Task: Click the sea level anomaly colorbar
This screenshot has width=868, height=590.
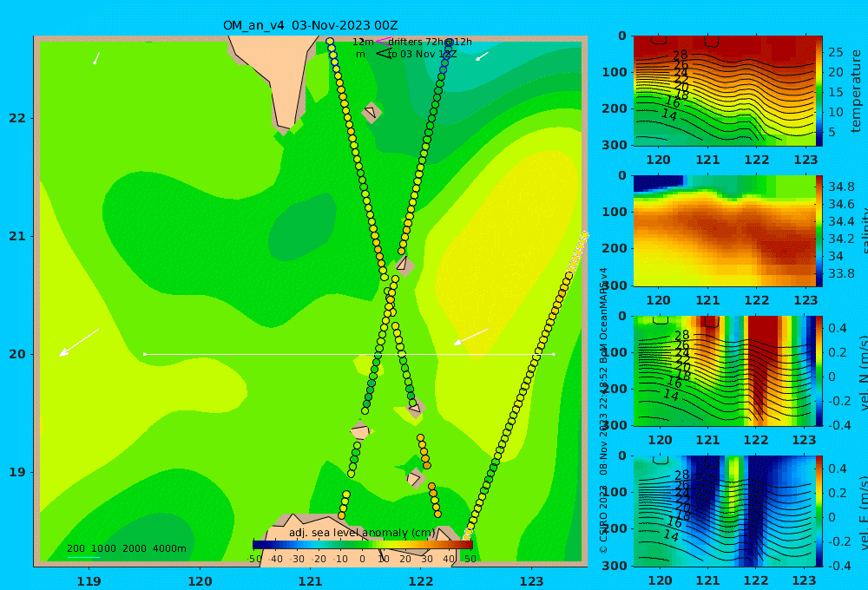Action: coord(363,545)
